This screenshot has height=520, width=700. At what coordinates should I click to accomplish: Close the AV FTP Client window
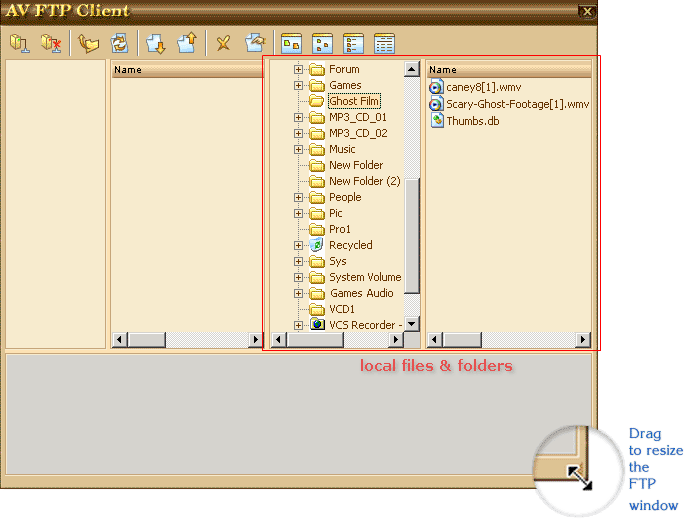click(588, 12)
